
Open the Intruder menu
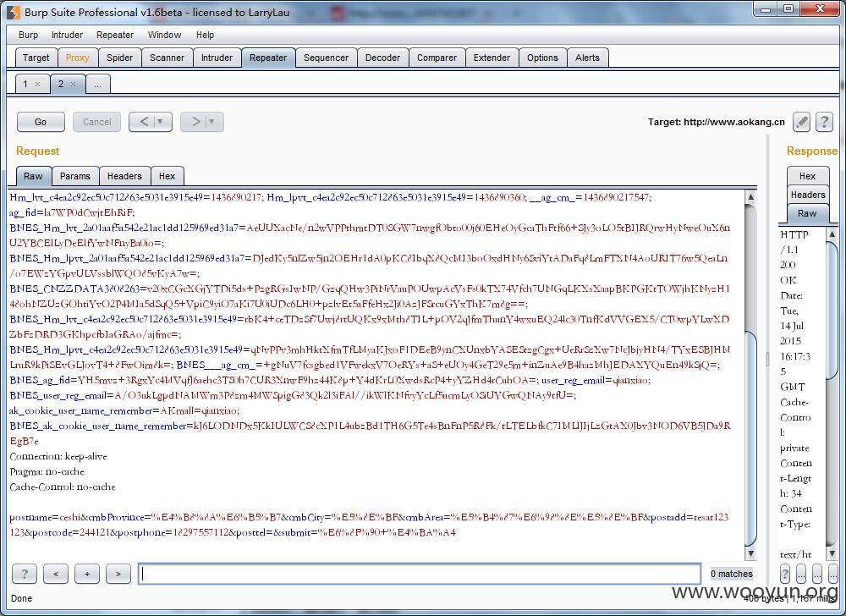[x=67, y=35]
